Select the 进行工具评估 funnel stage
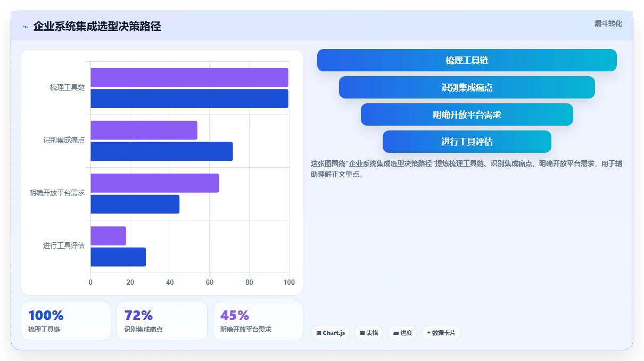This screenshot has height=361, width=644. coord(467,142)
